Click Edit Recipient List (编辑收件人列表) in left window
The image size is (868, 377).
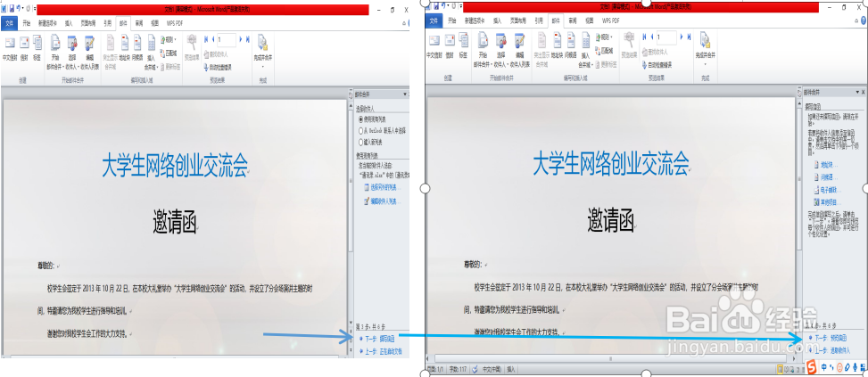[x=89, y=52]
